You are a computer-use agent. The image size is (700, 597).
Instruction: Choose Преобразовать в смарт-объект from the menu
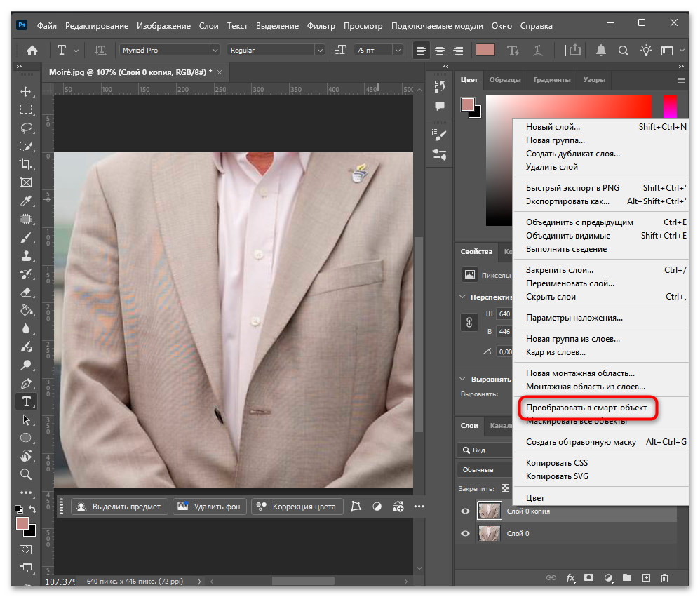coord(586,408)
